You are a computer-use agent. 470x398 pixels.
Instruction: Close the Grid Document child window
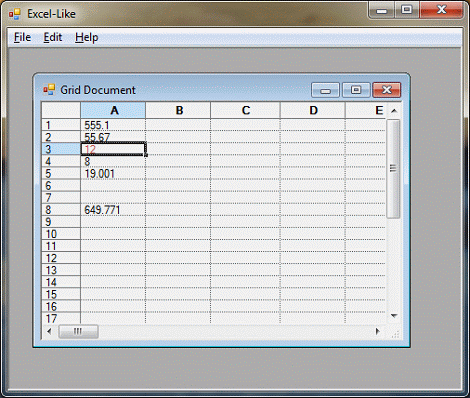click(x=387, y=90)
